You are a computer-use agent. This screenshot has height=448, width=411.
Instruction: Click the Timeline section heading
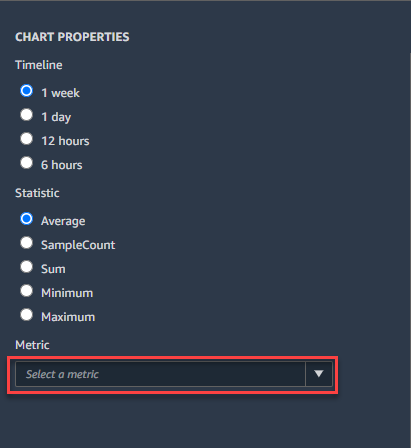click(x=39, y=65)
